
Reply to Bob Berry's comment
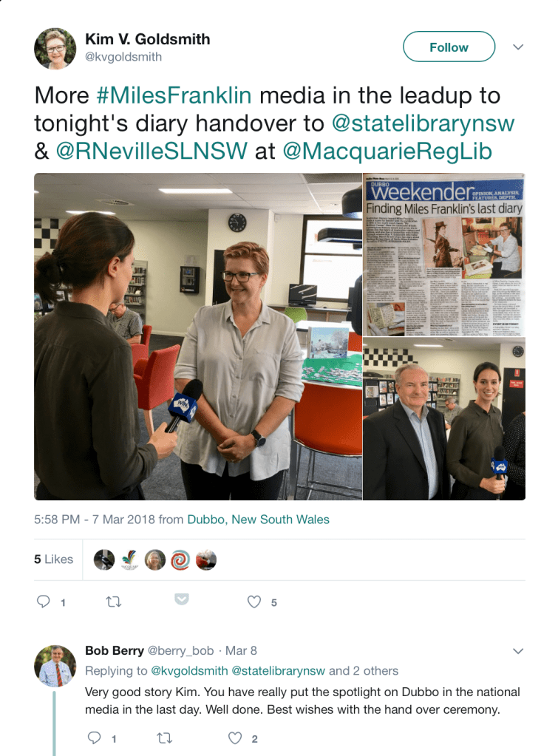94,738
